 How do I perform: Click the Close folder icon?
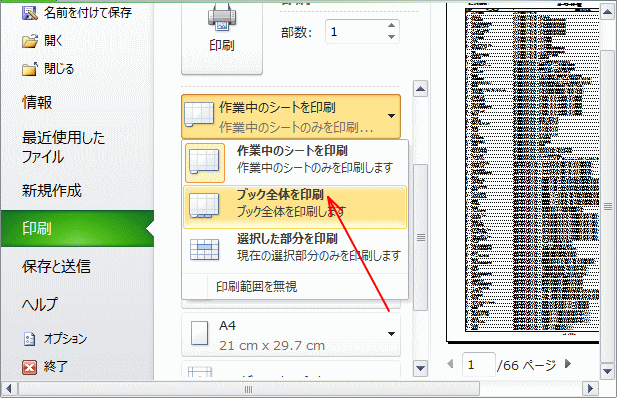click(x=30, y=69)
